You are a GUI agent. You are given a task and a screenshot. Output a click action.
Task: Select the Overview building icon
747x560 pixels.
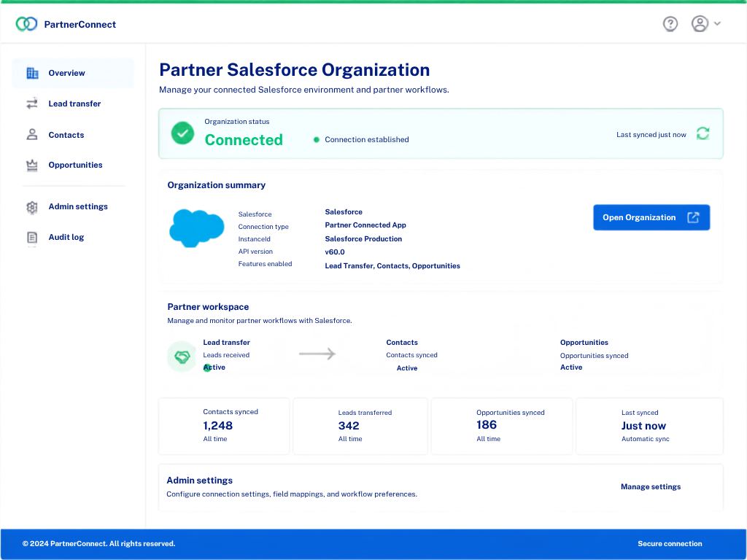(32, 73)
